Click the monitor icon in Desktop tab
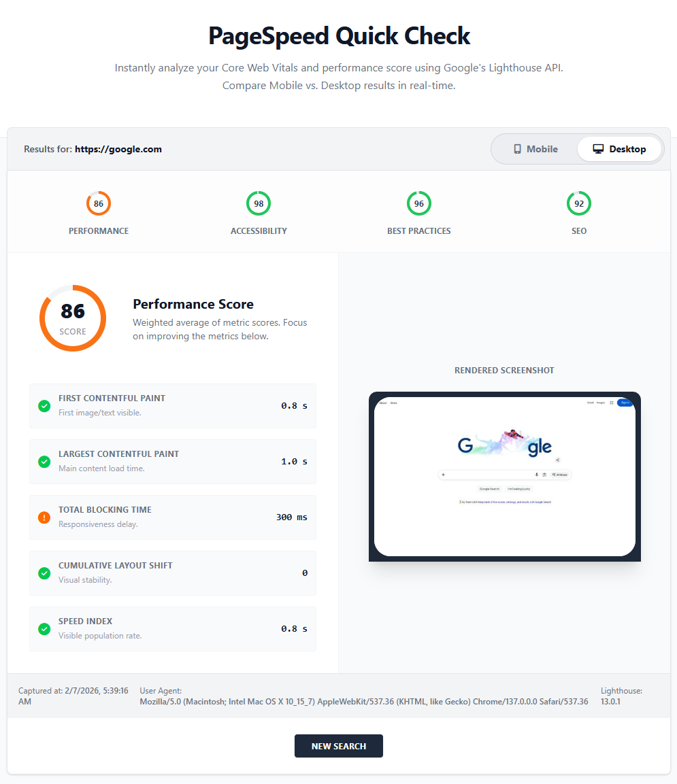The height and width of the screenshot is (784, 677). 599,149
